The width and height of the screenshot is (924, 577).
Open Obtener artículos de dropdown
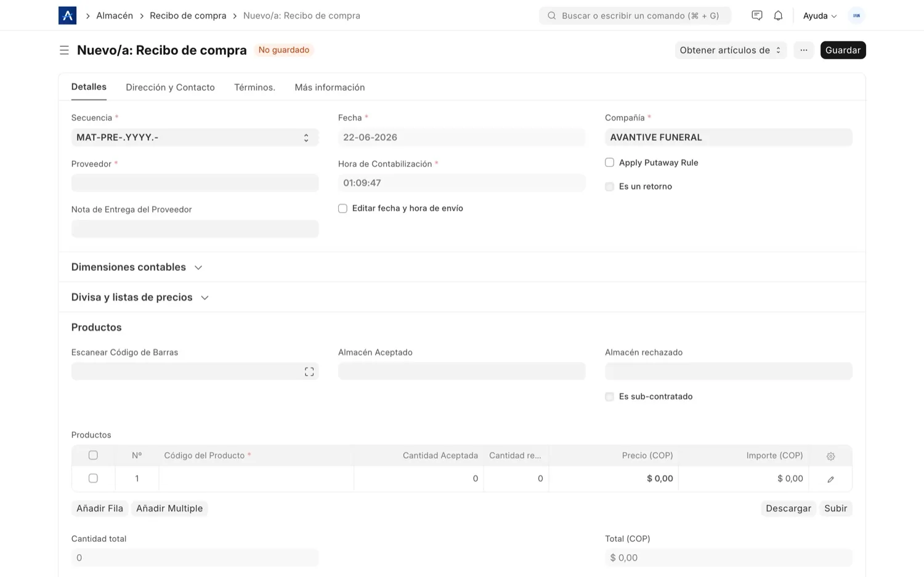coord(731,50)
